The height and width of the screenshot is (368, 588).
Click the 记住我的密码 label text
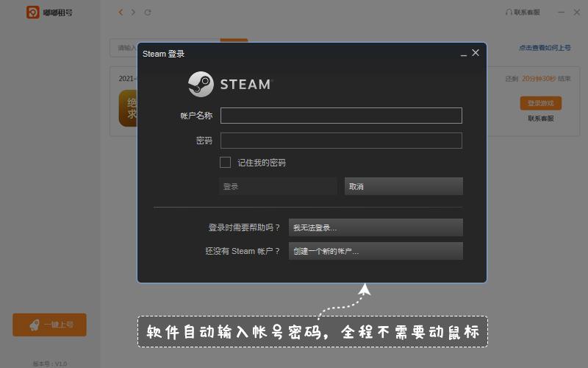click(x=262, y=163)
